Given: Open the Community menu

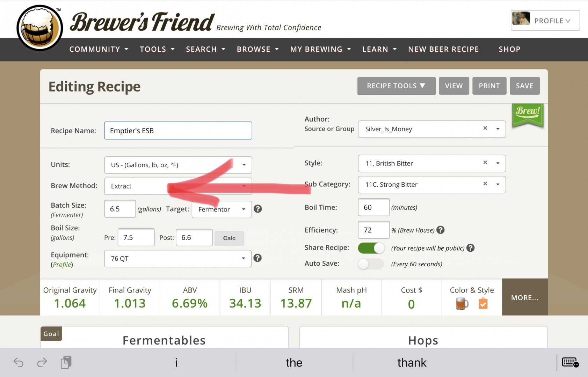Looking at the screenshot, I should coord(99,49).
